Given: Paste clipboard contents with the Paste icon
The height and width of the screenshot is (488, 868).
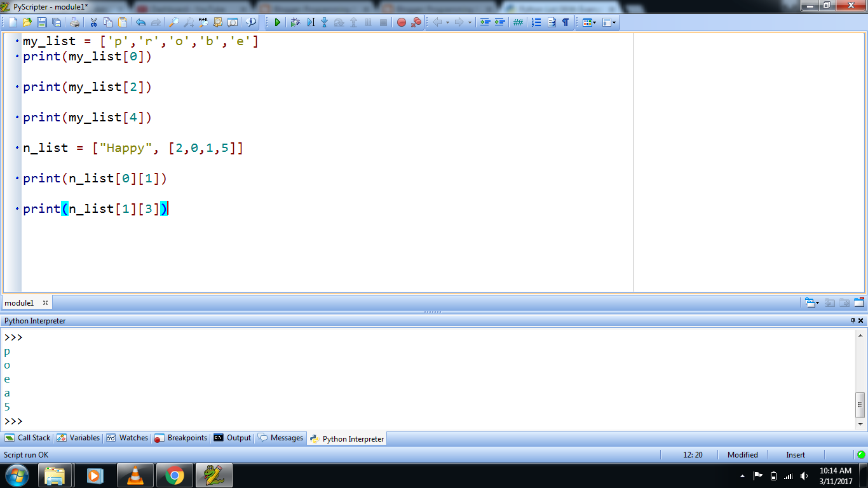Looking at the screenshot, I should (x=122, y=22).
